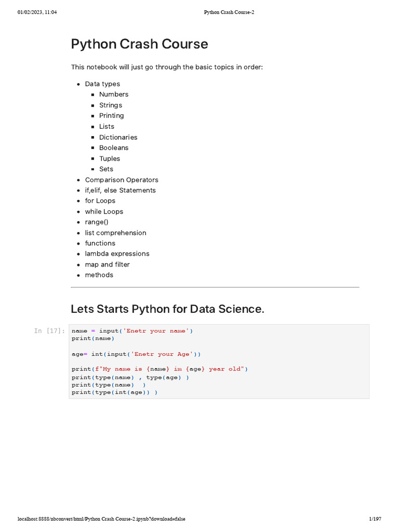Viewport: 399px width, 532px height.
Task: Select "Comparison Operators" in the topic list
Action: 122,180
